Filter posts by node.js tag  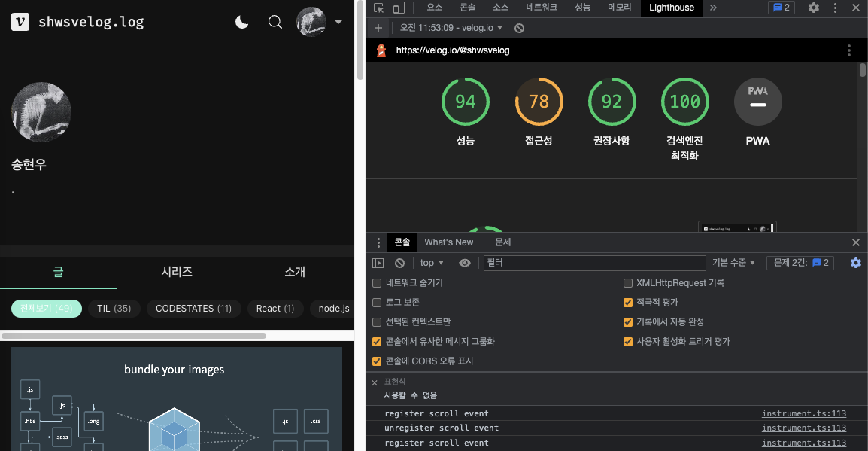pos(332,309)
